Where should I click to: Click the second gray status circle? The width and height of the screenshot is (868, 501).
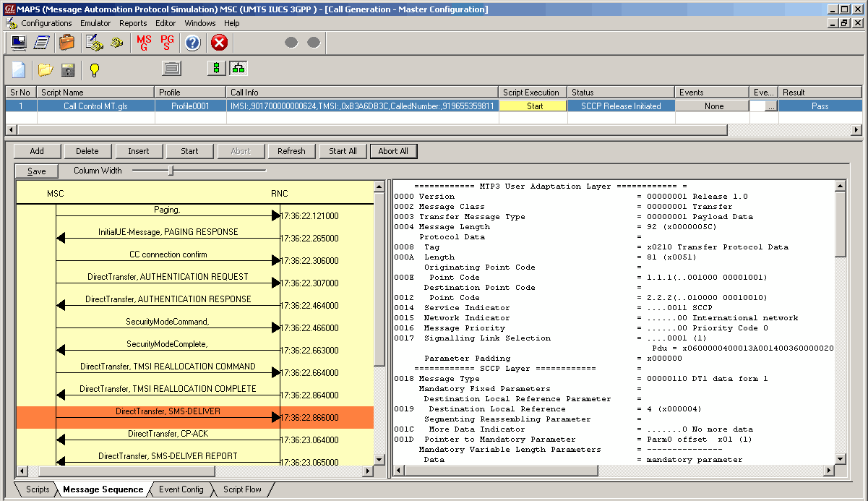pos(314,43)
